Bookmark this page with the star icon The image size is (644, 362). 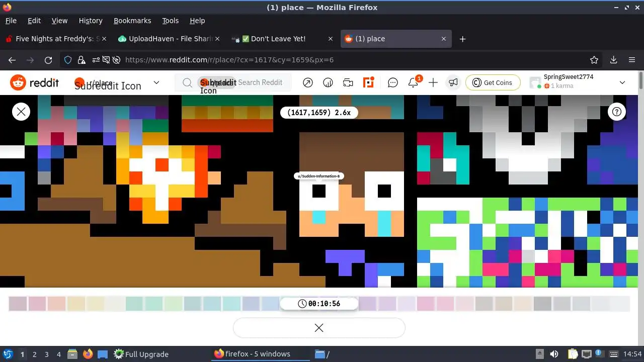tap(594, 60)
